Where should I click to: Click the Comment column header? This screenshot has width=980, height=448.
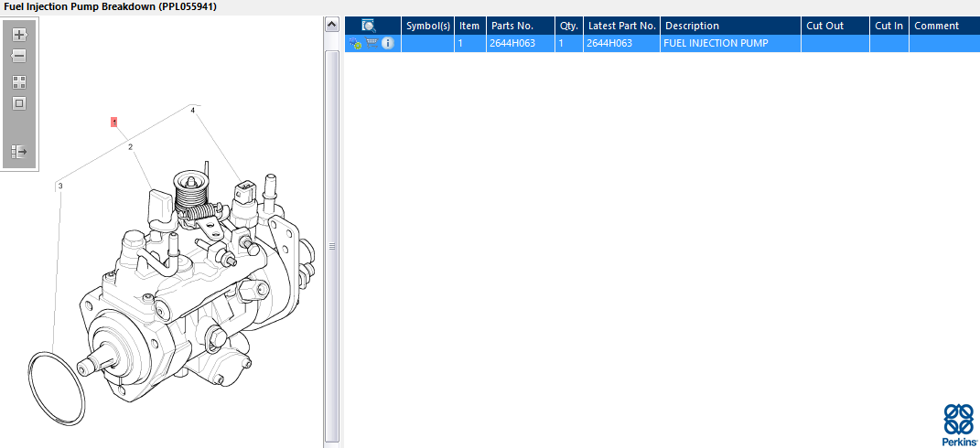(x=944, y=26)
